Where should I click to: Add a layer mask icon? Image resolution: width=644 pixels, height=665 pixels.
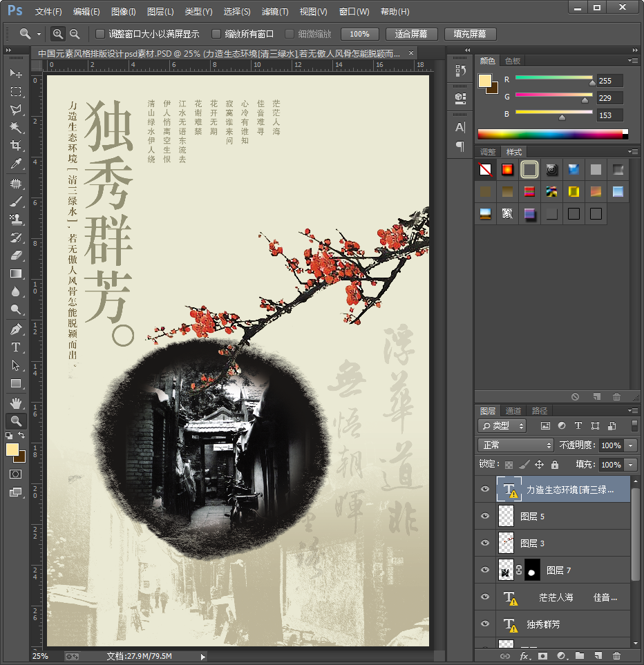point(542,656)
